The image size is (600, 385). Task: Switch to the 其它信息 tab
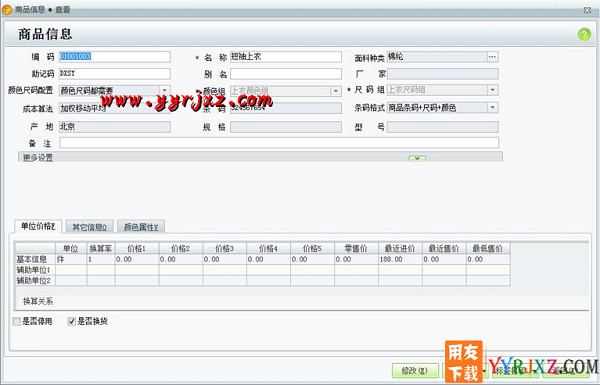tap(90, 227)
